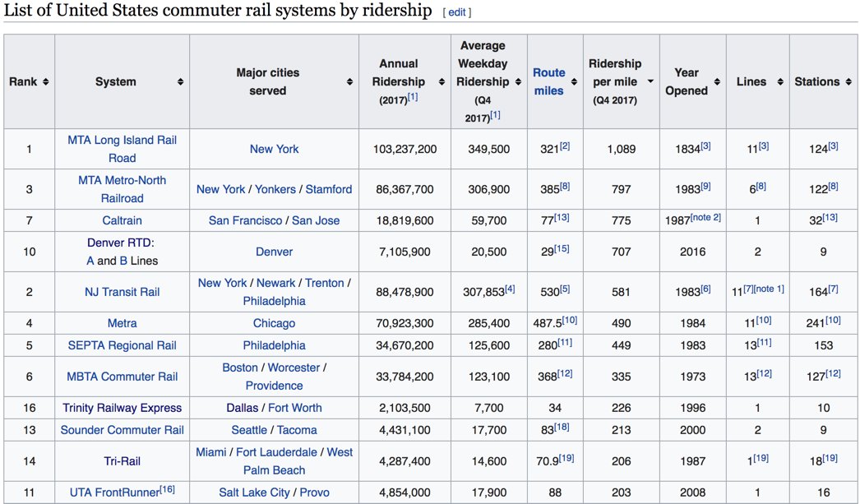Open Sounder Commuter Rail link
Viewport: 860px width, 504px height.
(122, 430)
